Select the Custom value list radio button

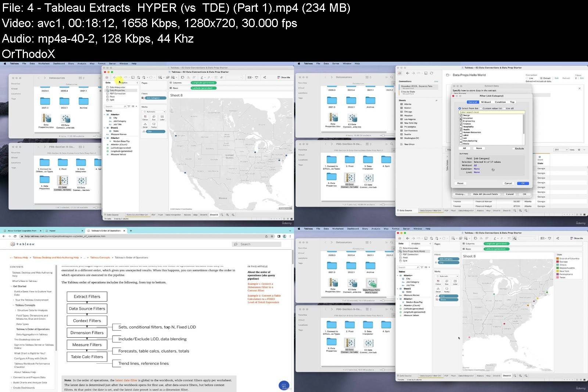tap(481, 108)
